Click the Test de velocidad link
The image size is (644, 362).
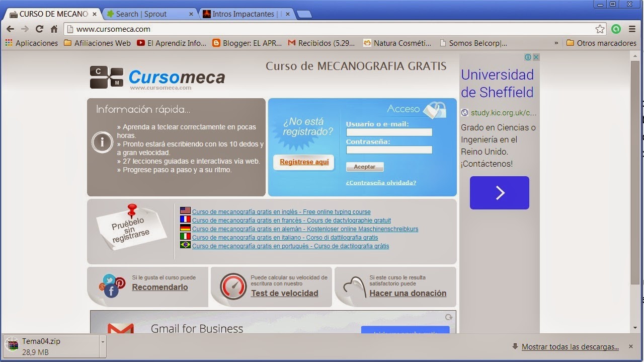click(x=285, y=294)
